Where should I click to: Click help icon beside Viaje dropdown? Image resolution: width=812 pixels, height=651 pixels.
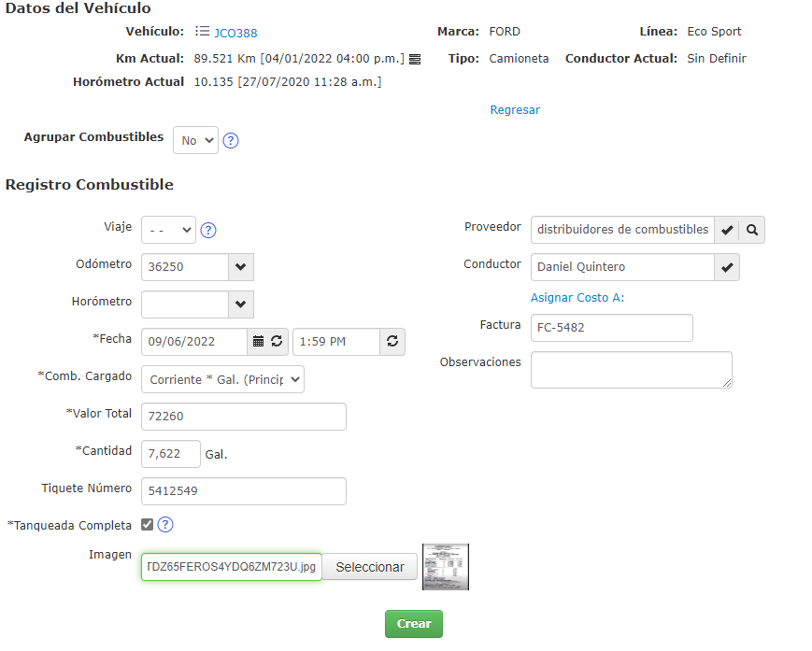[208, 230]
